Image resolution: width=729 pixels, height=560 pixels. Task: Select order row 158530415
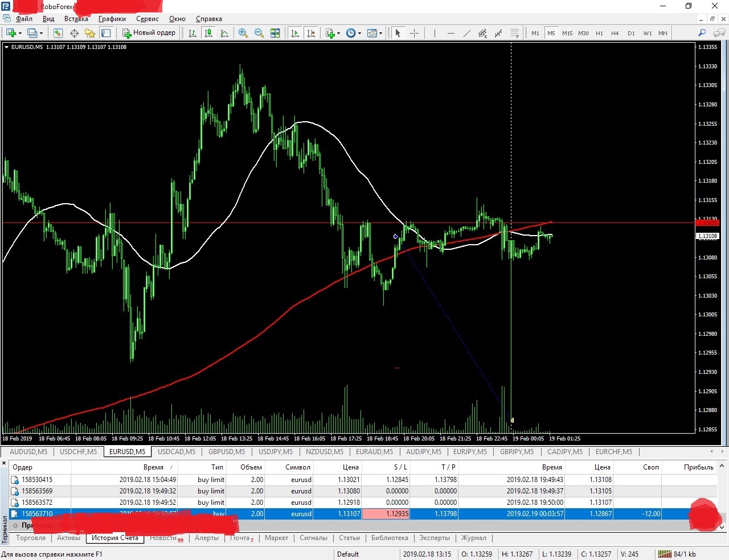pos(363,480)
